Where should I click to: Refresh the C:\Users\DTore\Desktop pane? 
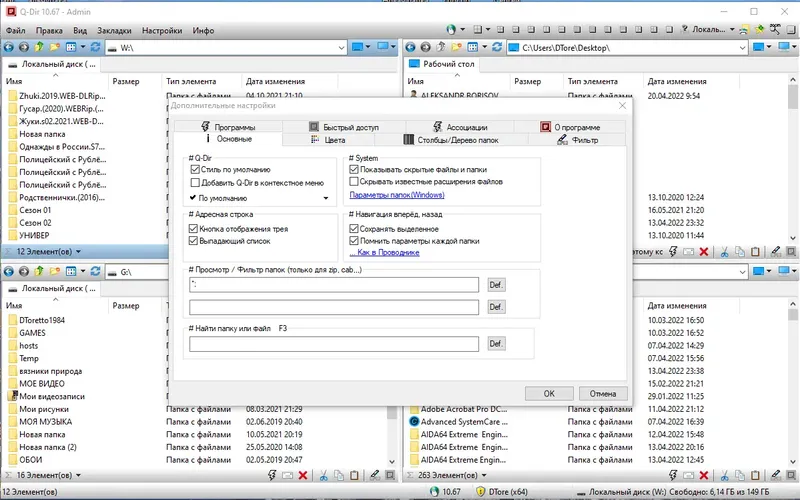(x=497, y=47)
